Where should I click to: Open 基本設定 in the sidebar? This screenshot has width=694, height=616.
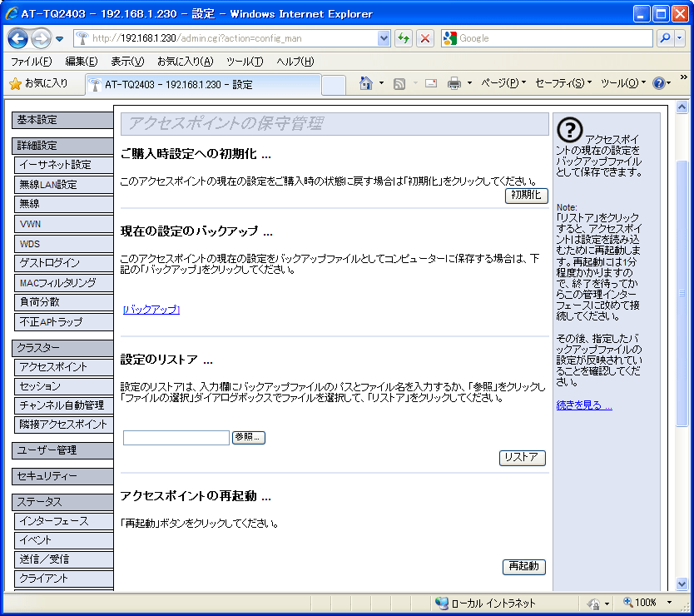[62, 120]
